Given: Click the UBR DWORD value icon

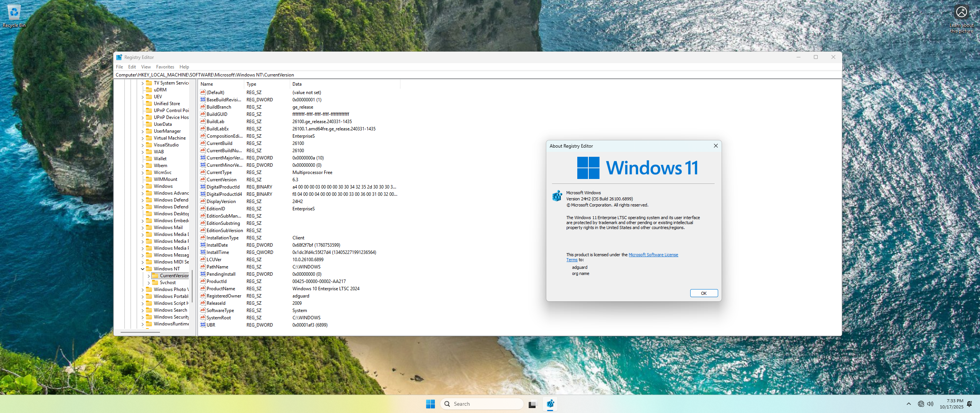Looking at the screenshot, I should pos(203,325).
